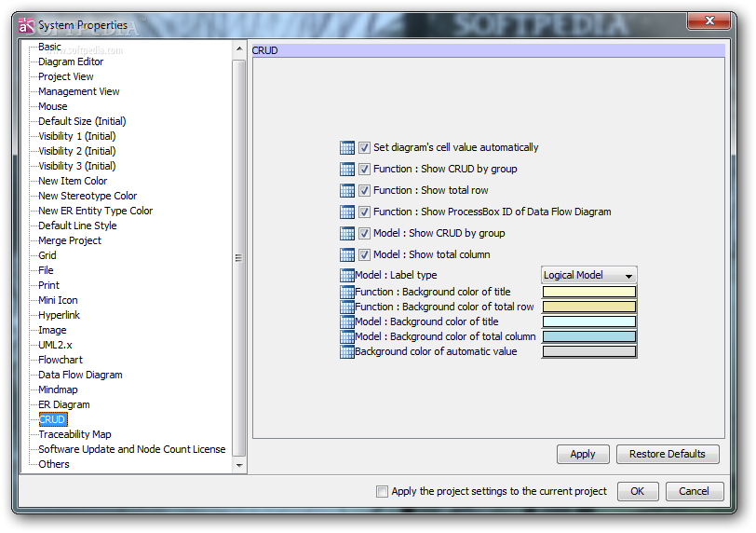
Task: Select Visibility 1 (Initial)
Action: click(77, 136)
